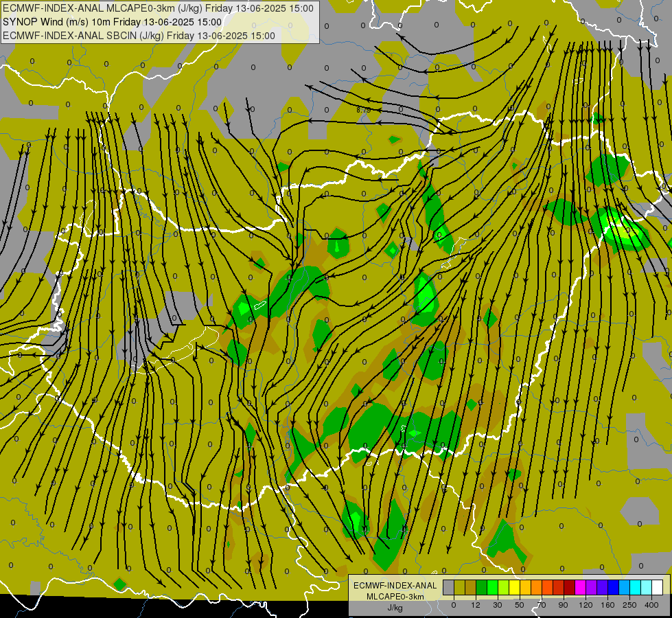The height and width of the screenshot is (618, 672).
Task: Click the legend scale value 0
Action: coord(454,605)
